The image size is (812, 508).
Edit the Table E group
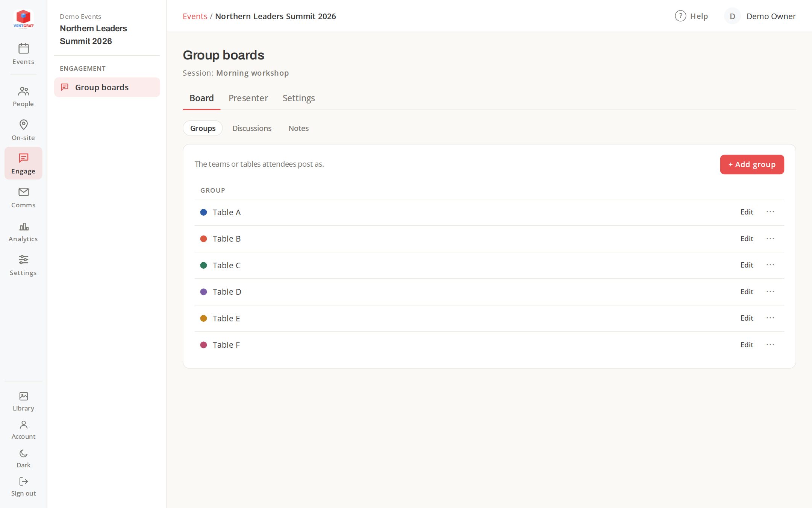pyautogui.click(x=747, y=318)
